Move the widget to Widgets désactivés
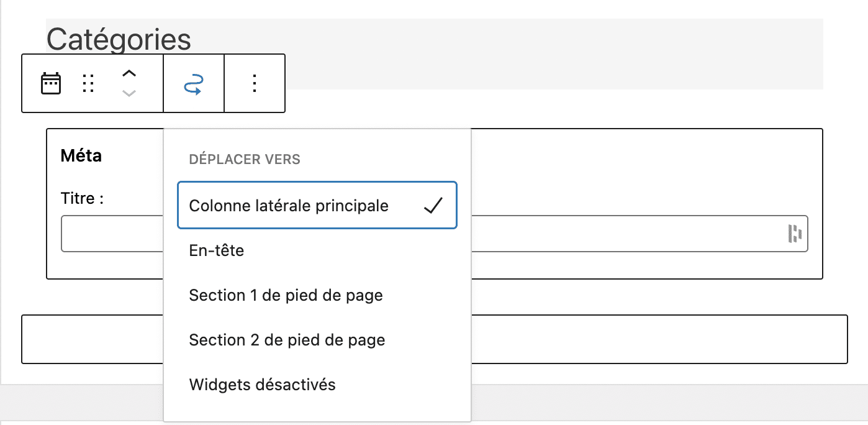This screenshot has height=425, width=868. pyautogui.click(x=262, y=385)
